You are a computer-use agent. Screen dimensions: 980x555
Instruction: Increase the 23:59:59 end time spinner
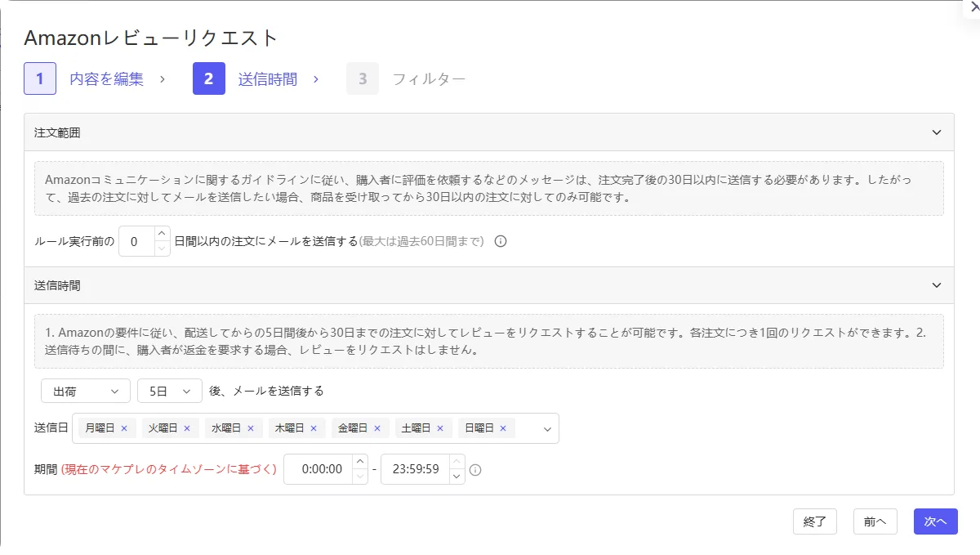(x=457, y=463)
